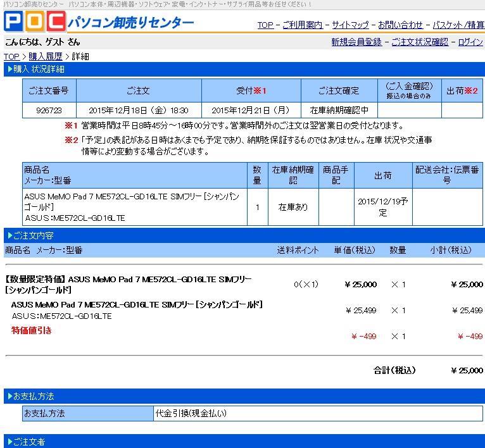Viewport: 485px width, 448px height.
Task: Click the ご注文者 section header
Action: (244, 441)
